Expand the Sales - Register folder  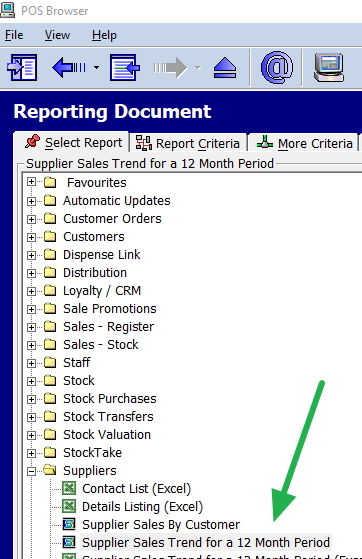coord(31,327)
